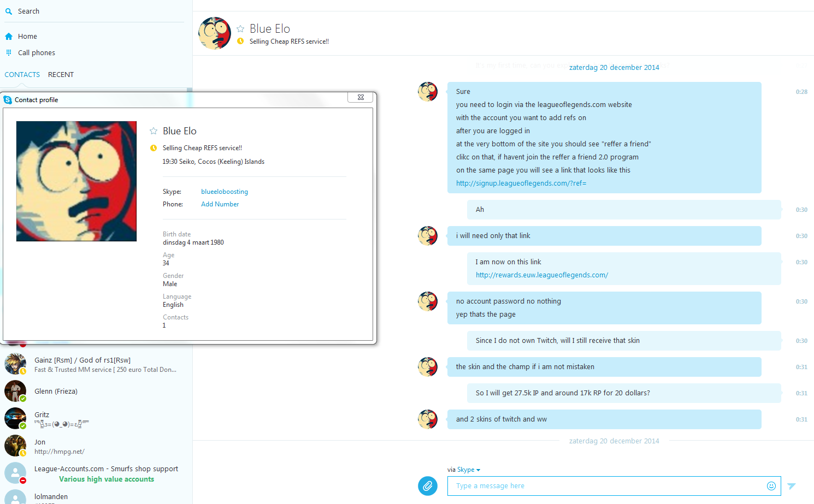Click Jon's http://hmpg.net/ mood link

[59, 452]
